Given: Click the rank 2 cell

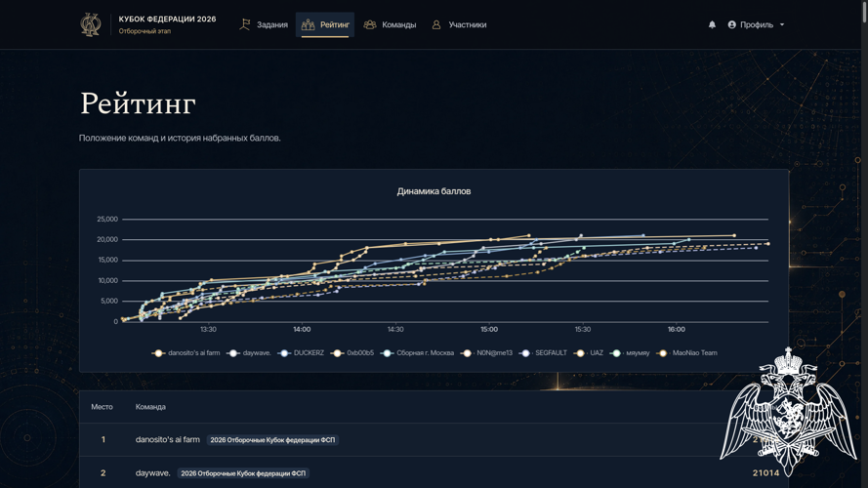Looking at the screenshot, I should click(x=103, y=473).
